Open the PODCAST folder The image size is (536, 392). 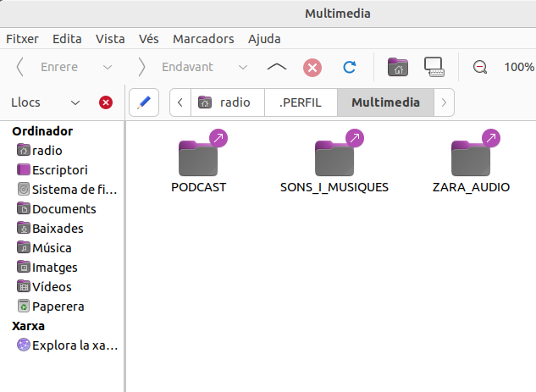198,159
